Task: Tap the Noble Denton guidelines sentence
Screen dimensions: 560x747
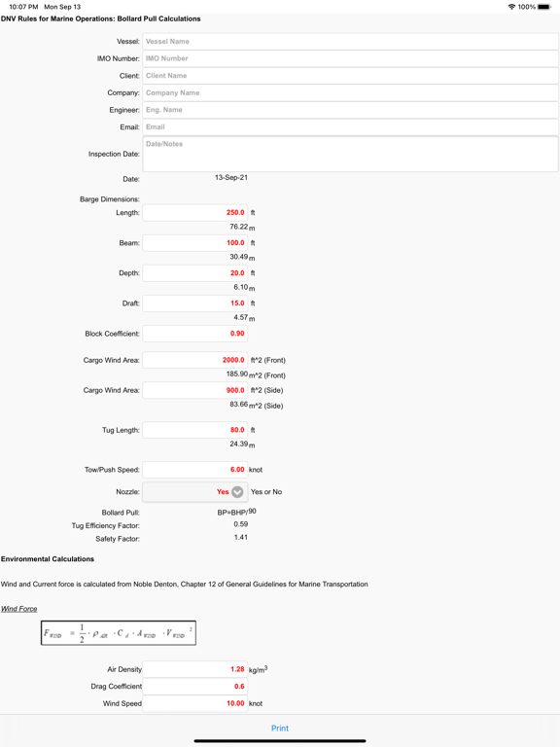Action: [185, 584]
